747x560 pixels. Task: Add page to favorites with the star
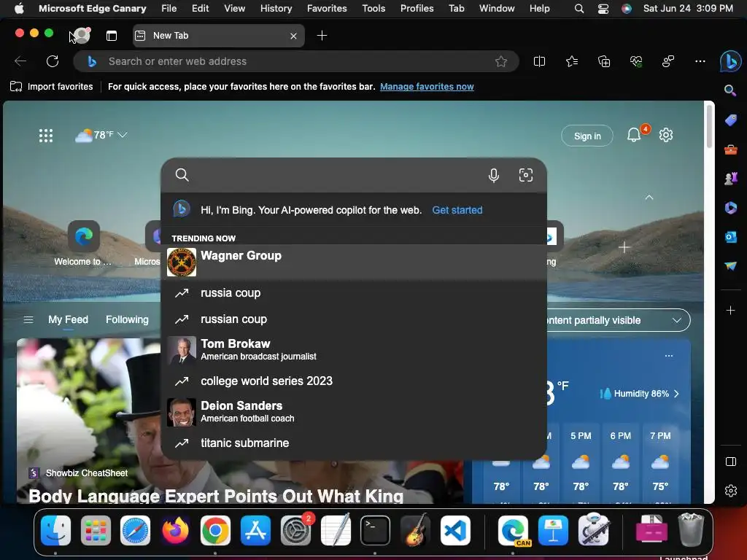click(x=500, y=61)
